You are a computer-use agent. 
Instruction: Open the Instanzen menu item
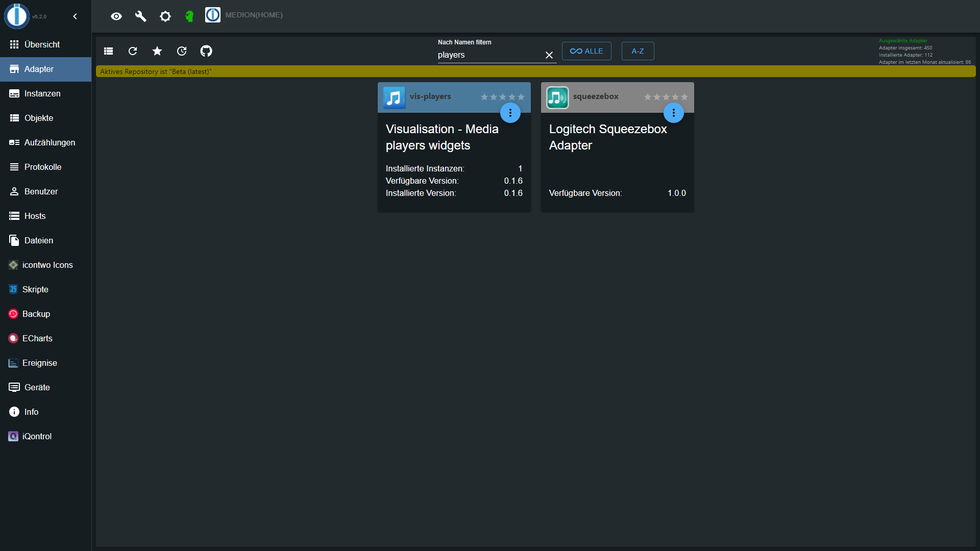click(x=42, y=93)
